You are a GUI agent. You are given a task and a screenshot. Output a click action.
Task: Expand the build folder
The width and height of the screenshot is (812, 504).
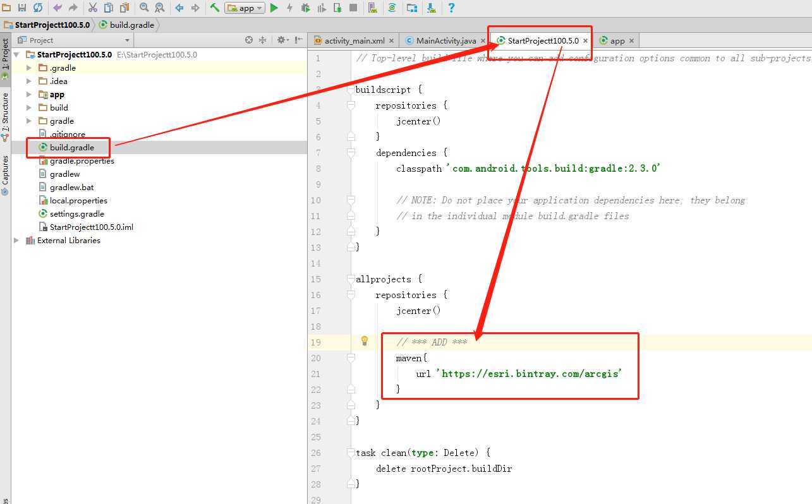tap(28, 107)
